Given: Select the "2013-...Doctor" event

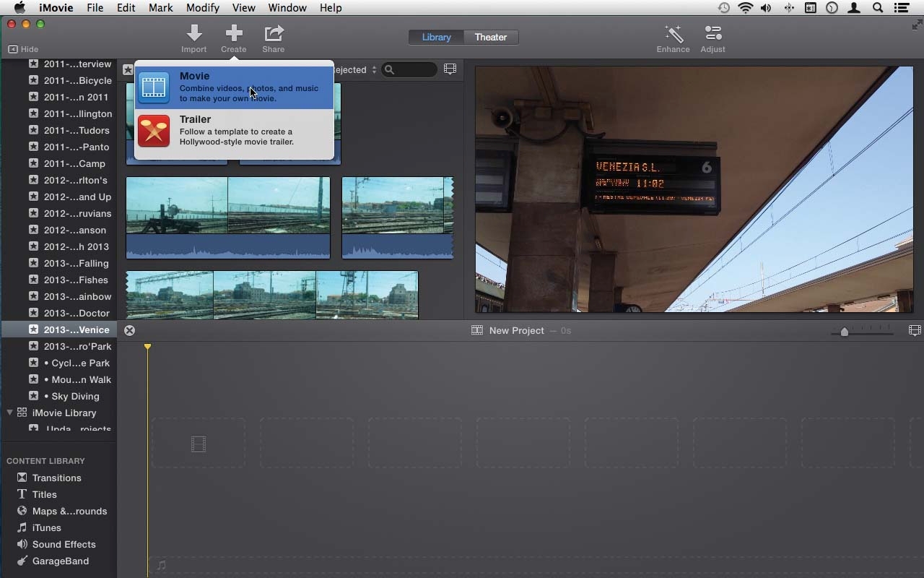Looking at the screenshot, I should 58,313.
